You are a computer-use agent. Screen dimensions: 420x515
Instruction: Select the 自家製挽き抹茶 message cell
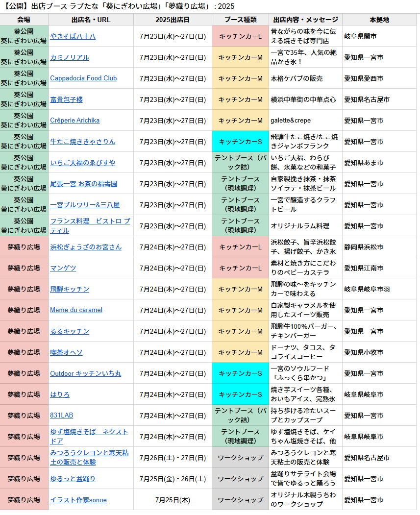(305, 184)
